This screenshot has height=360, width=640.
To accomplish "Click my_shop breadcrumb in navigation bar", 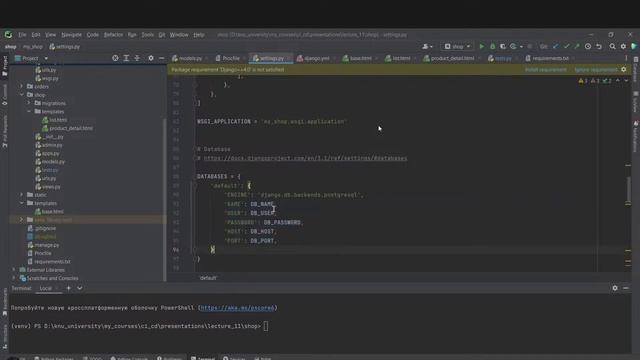I will point(33,47).
